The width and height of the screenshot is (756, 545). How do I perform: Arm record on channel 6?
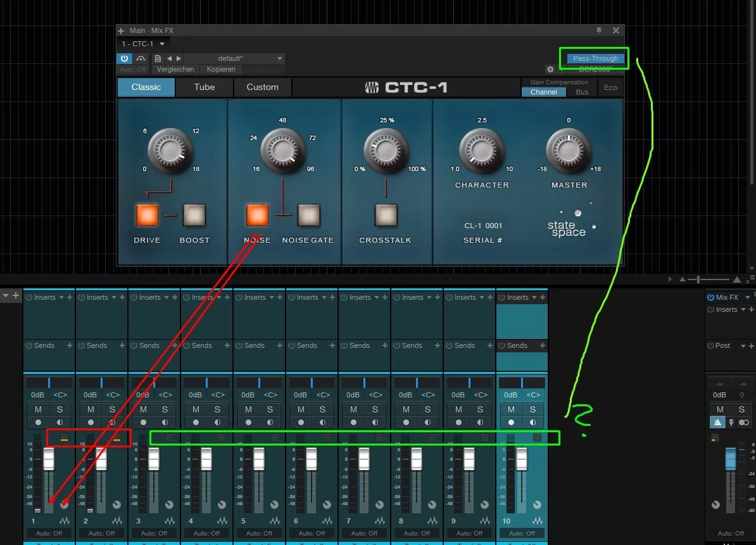click(301, 423)
